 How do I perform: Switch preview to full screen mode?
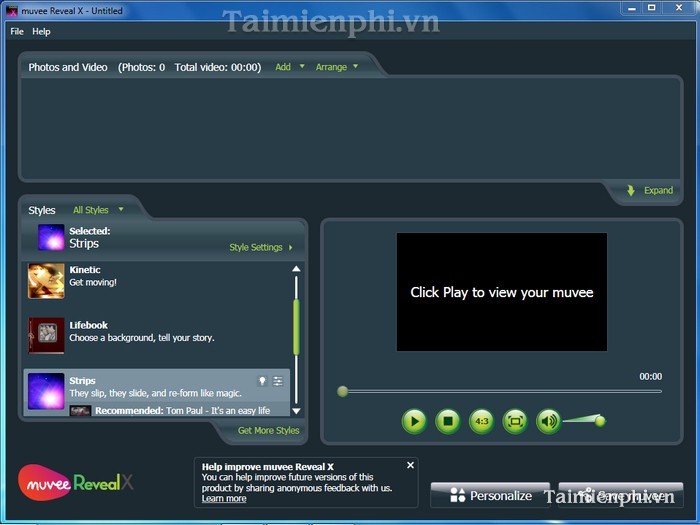[x=515, y=421]
